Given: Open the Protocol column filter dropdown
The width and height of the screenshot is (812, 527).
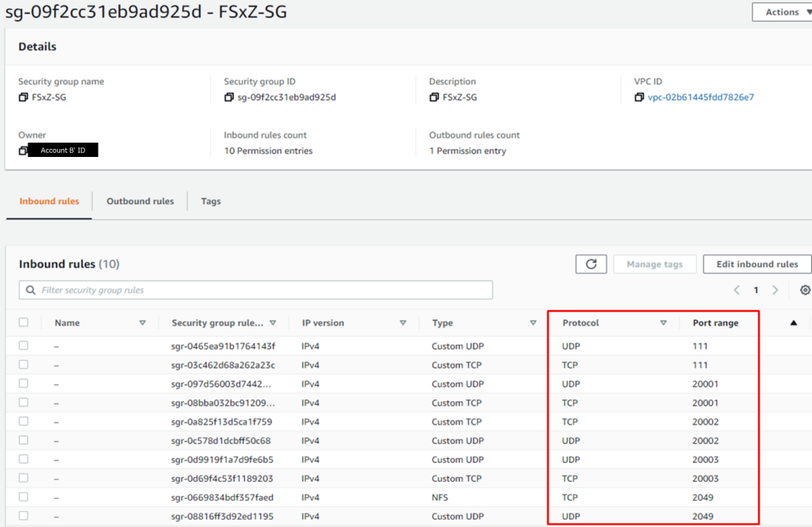Looking at the screenshot, I should pyautogui.click(x=664, y=323).
